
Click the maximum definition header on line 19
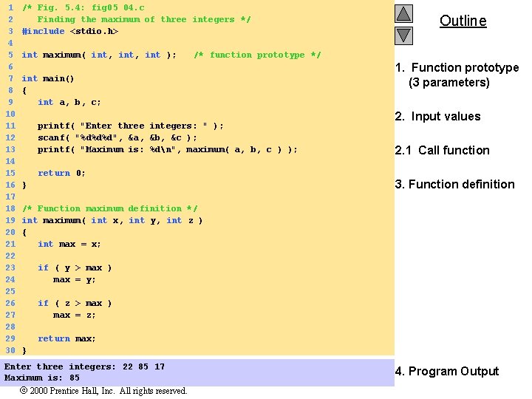coord(112,220)
